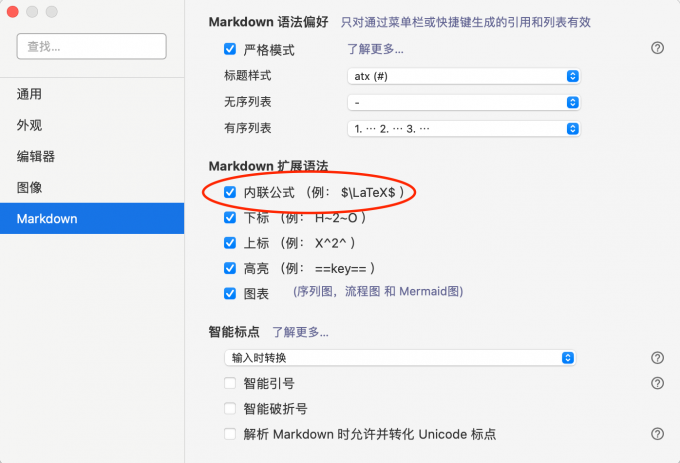Click 了解更多 link beside 严格模式
Screen dimensions: 680x463
375,49
